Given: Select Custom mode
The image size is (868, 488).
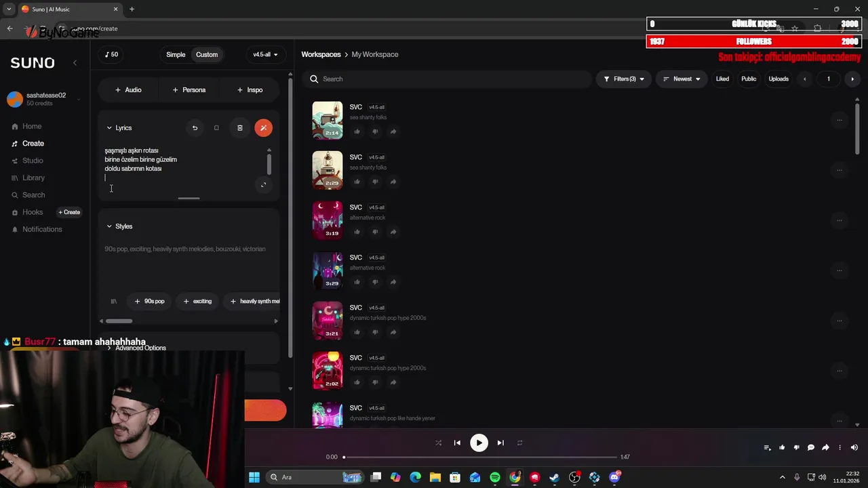Looking at the screenshot, I should [x=207, y=55].
